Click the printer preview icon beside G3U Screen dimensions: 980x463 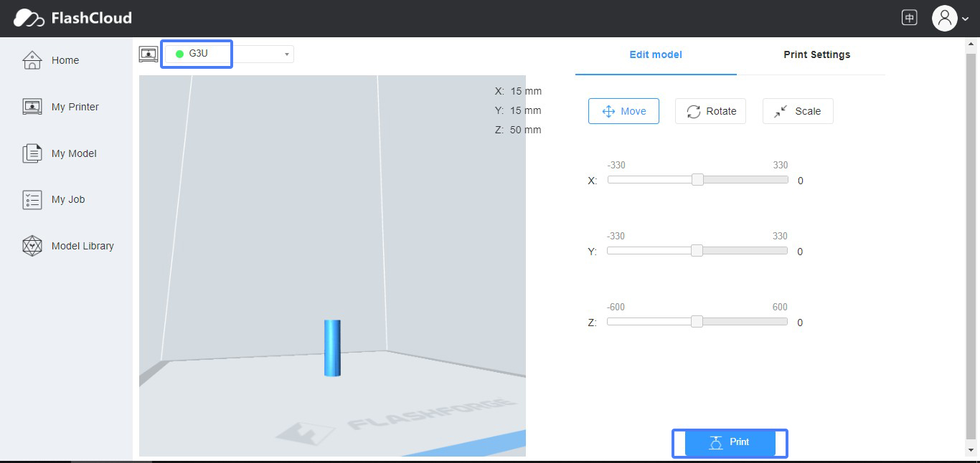[x=149, y=53]
